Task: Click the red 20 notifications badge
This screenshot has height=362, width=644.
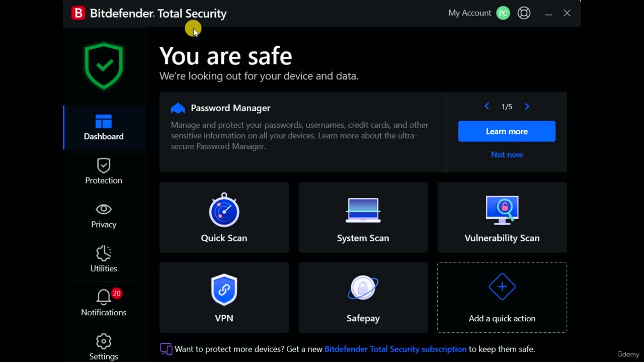Action: (117, 293)
